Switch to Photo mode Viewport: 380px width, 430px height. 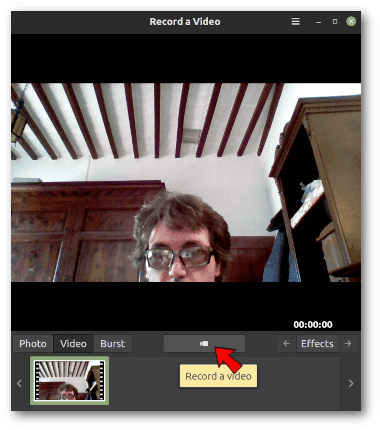point(33,344)
